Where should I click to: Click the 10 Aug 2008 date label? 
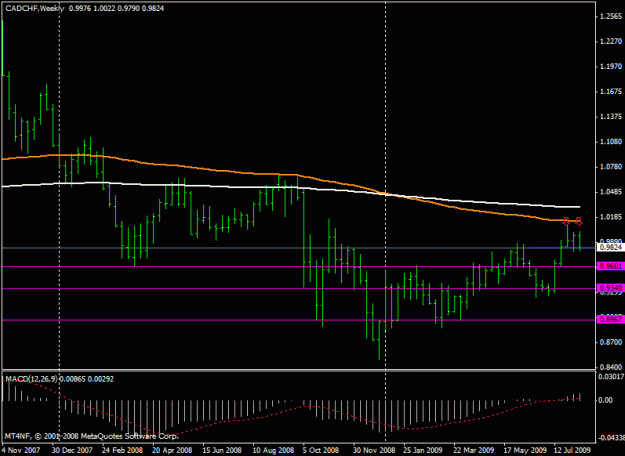click(273, 450)
